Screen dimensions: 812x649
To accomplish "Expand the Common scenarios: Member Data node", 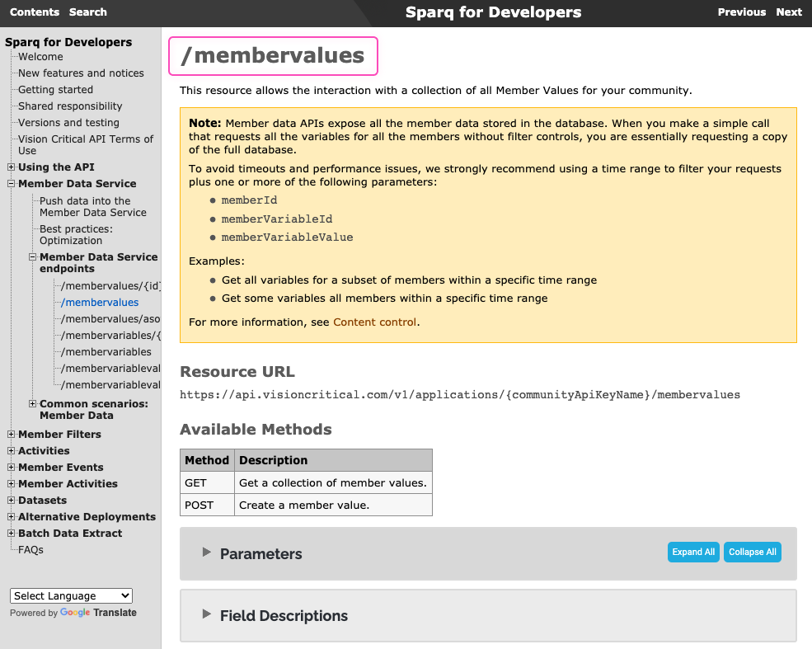I will click(33, 404).
